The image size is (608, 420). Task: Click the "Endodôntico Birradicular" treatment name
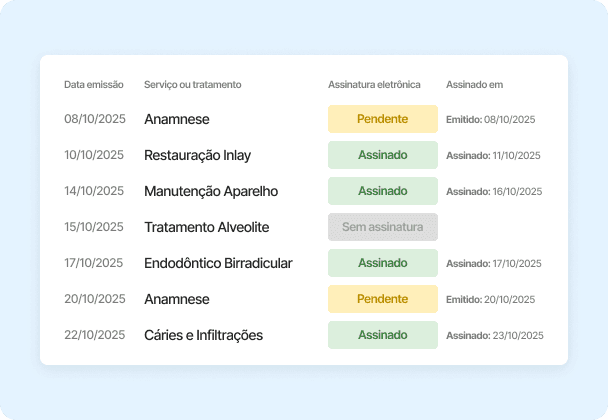tap(218, 263)
